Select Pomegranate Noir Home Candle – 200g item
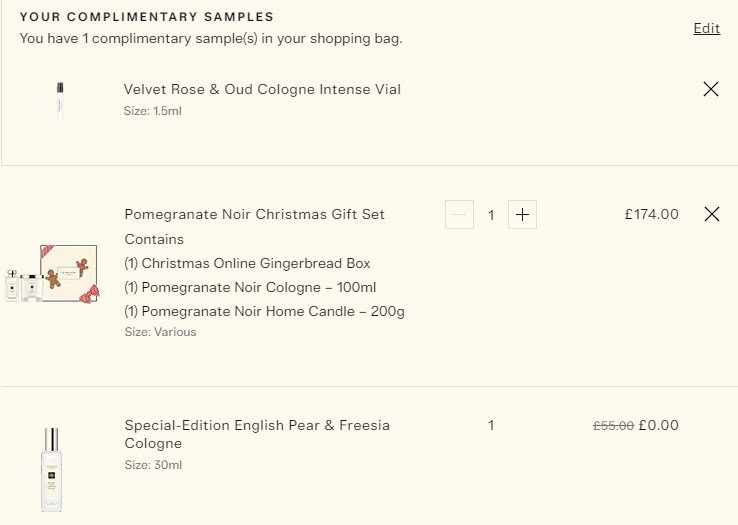This screenshot has height=525, width=738. coord(264,311)
